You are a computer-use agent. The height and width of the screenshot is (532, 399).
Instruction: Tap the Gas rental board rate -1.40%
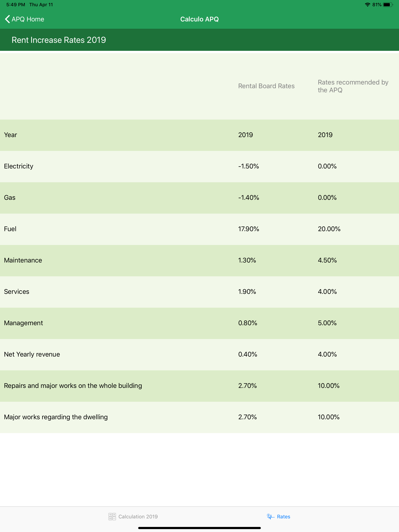249,197
